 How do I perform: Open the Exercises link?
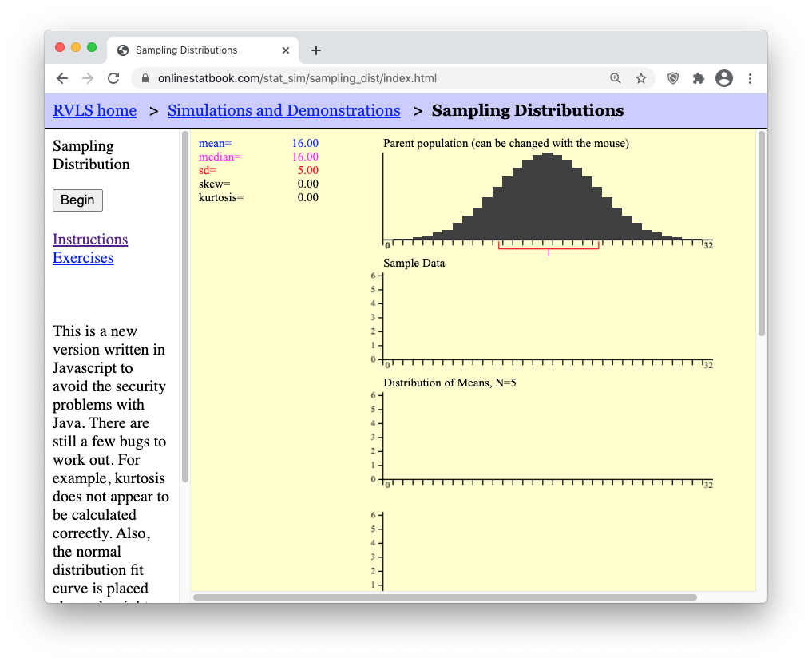[83, 258]
